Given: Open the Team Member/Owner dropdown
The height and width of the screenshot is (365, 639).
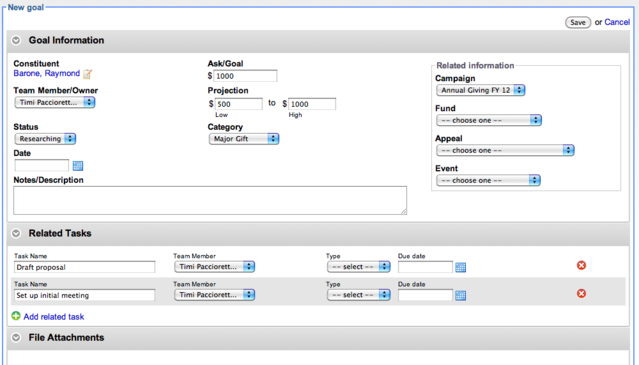Looking at the screenshot, I should [55, 102].
